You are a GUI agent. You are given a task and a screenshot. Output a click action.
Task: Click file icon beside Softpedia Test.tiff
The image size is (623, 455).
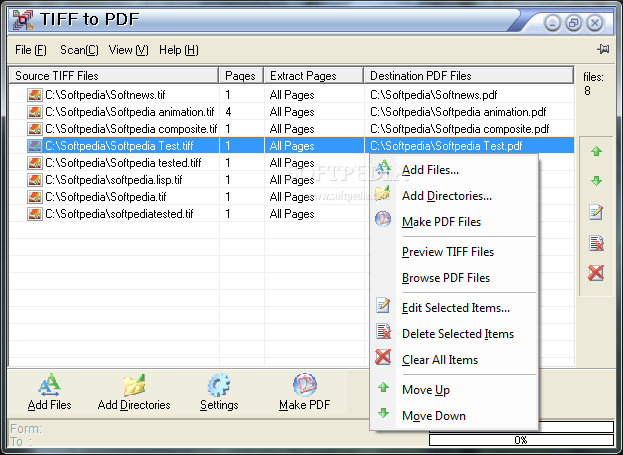(35, 146)
